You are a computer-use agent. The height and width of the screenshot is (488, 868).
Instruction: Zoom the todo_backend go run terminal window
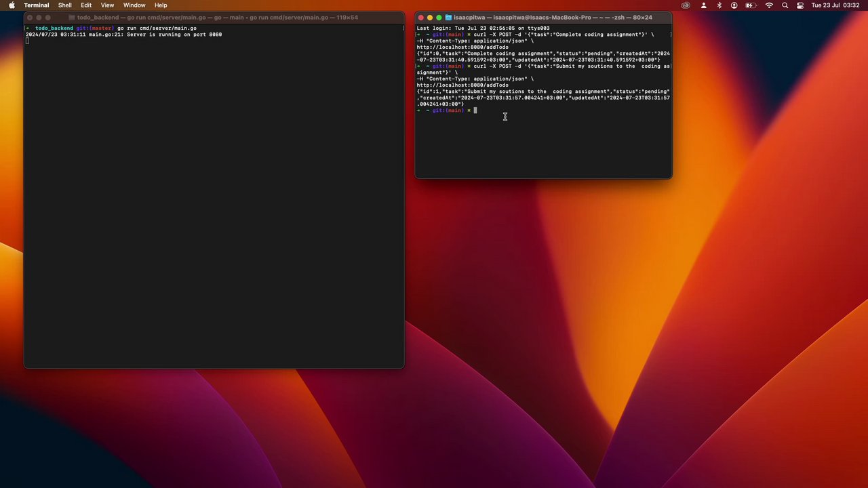(x=48, y=18)
